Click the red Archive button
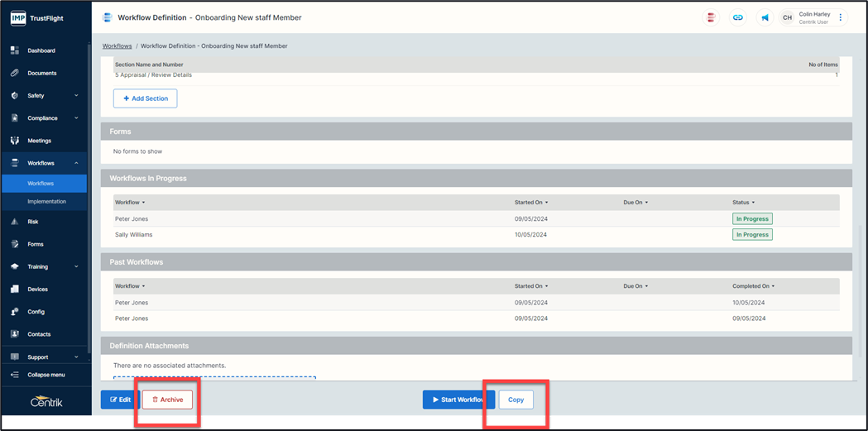Screen dimensions: 868x431 click(x=168, y=400)
